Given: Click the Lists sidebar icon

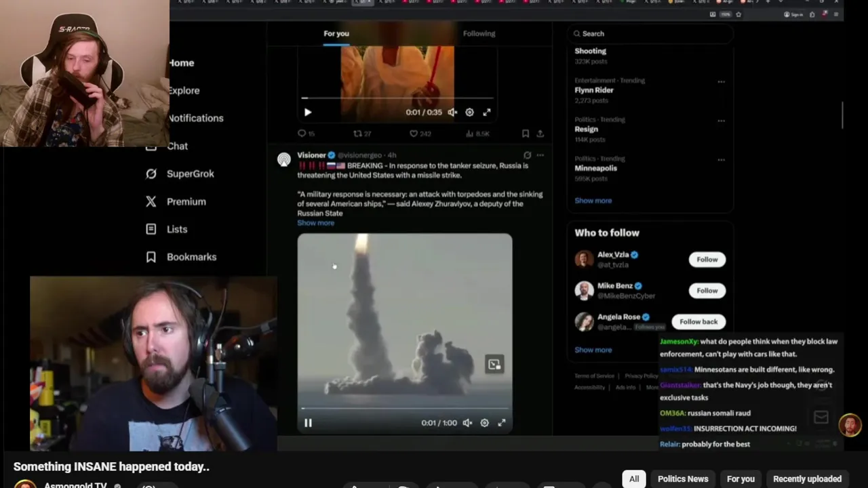Looking at the screenshot, I should coord(151,229).
